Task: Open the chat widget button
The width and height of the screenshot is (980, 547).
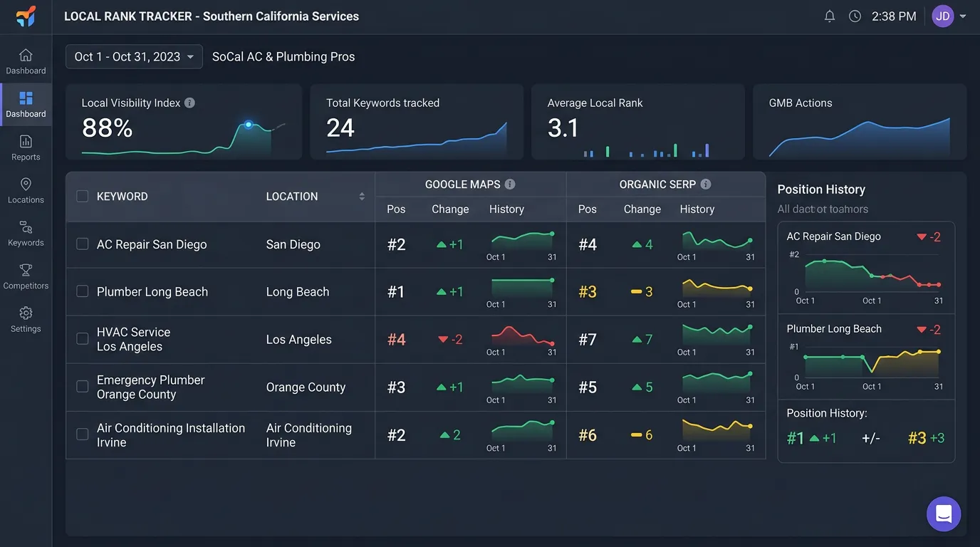Action: (x=944, y=514)
